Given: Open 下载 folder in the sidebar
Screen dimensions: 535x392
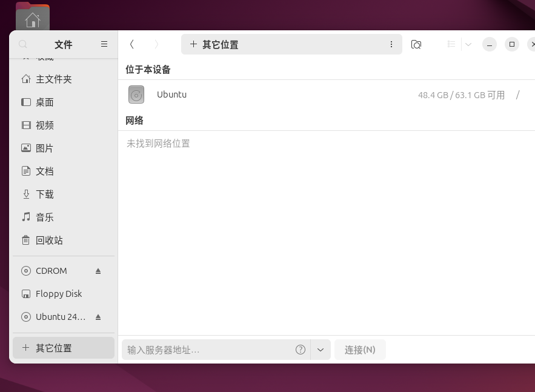Looking at the screenshot, I should coord(64,194).
